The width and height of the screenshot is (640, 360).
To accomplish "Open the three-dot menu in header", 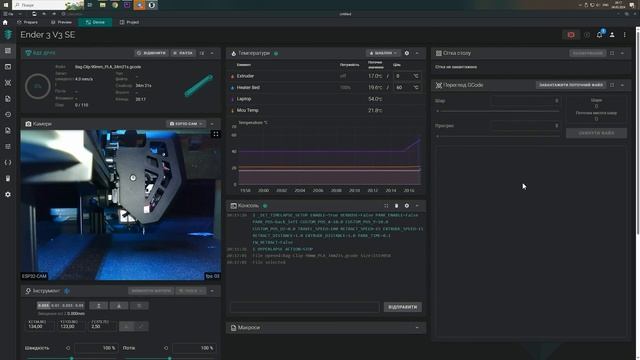I will point(624,35).
